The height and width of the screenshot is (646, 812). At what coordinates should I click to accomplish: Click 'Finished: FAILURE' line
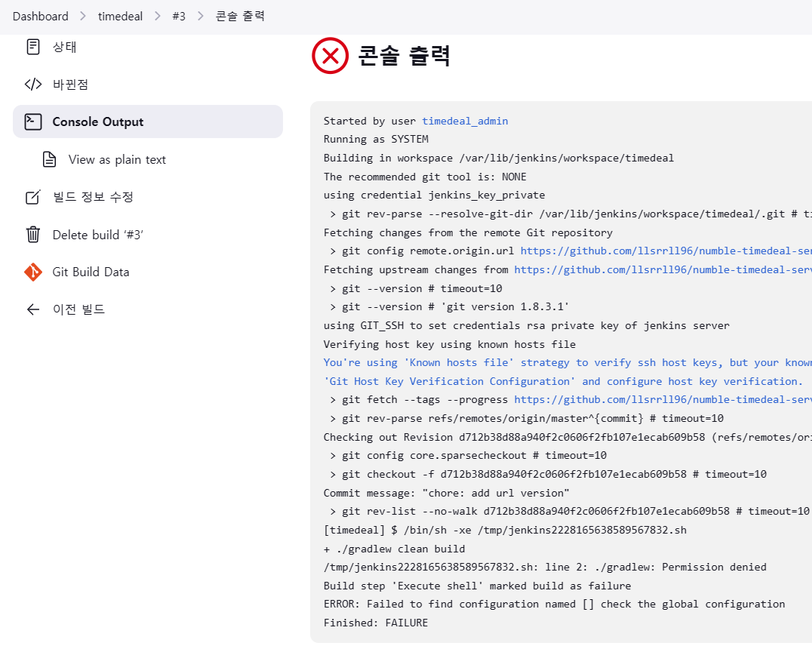pyautogui.click(x=376, y=623)
